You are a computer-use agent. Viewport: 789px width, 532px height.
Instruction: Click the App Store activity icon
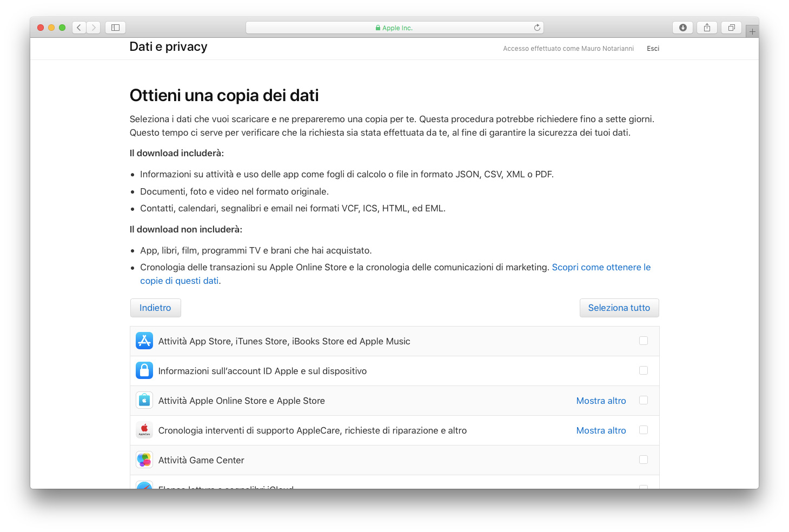point(144,341)
